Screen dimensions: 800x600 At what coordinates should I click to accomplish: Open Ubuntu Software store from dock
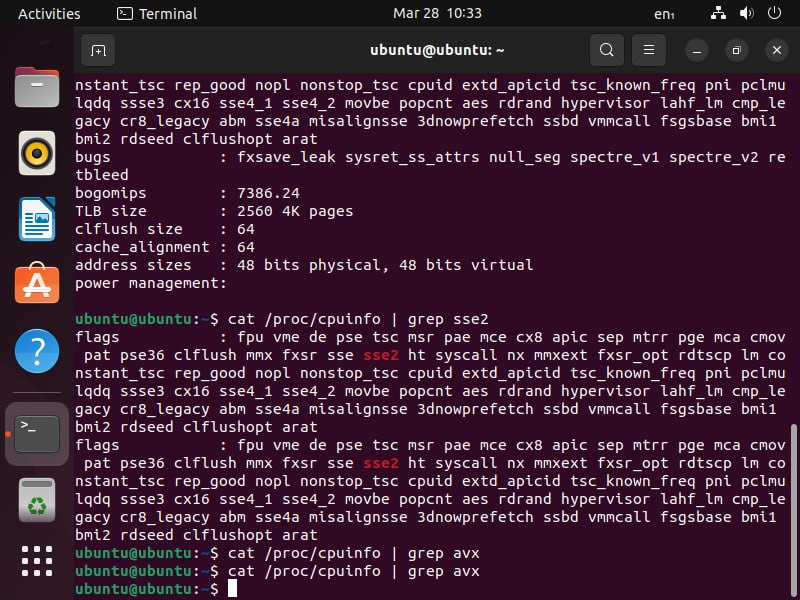coord(37,283)
